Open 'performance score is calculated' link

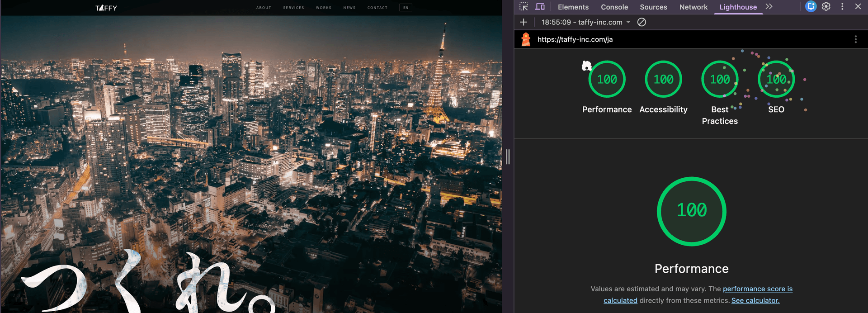pyautogui.click(x=757, y=289)
